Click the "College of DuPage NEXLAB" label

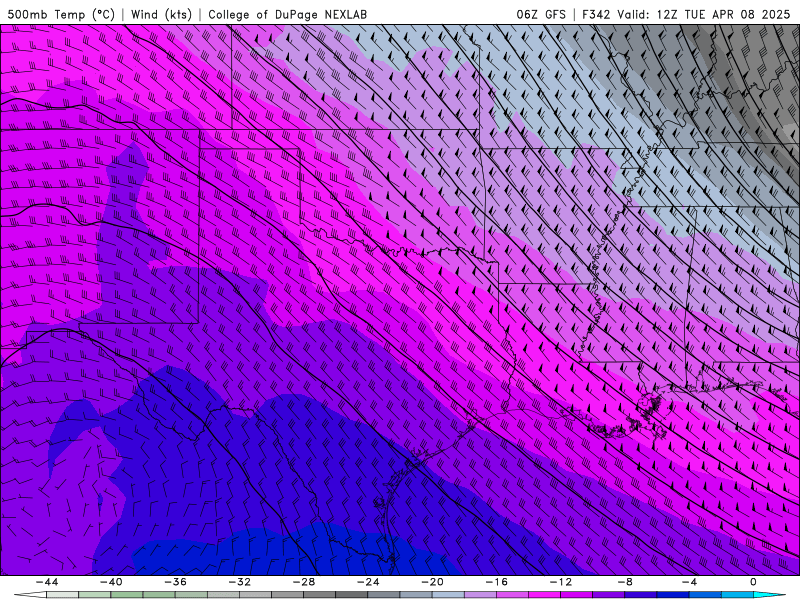pos(287,14)
